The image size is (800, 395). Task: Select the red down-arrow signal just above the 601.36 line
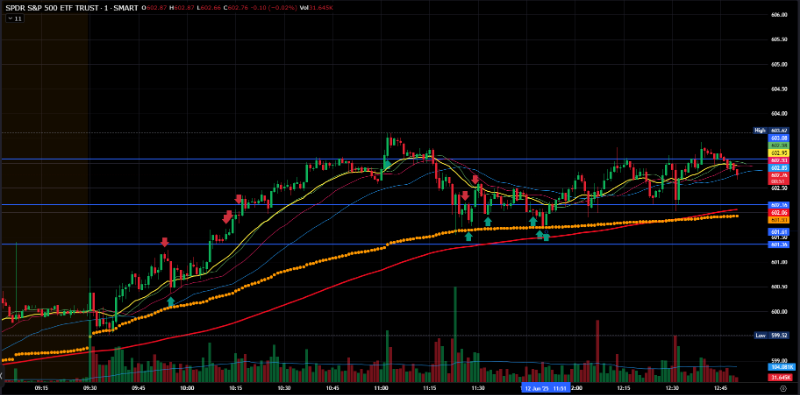coord(164,242)
